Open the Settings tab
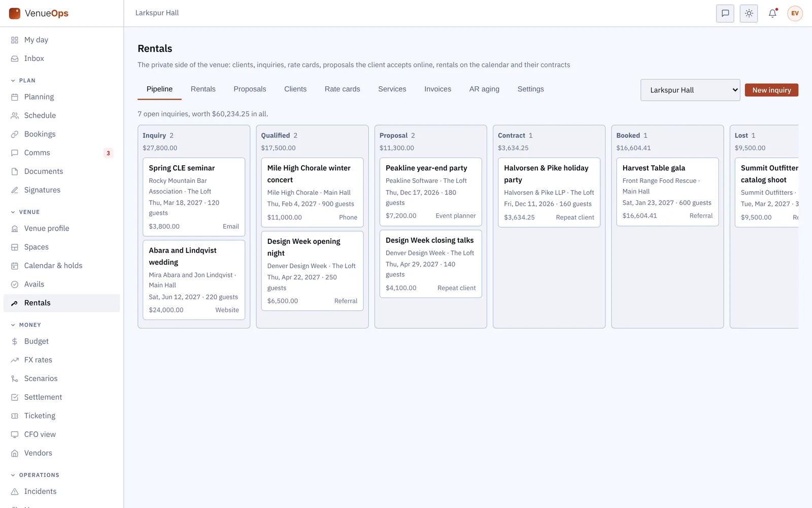This screenshot has width=812, height=508. [530, 89]
